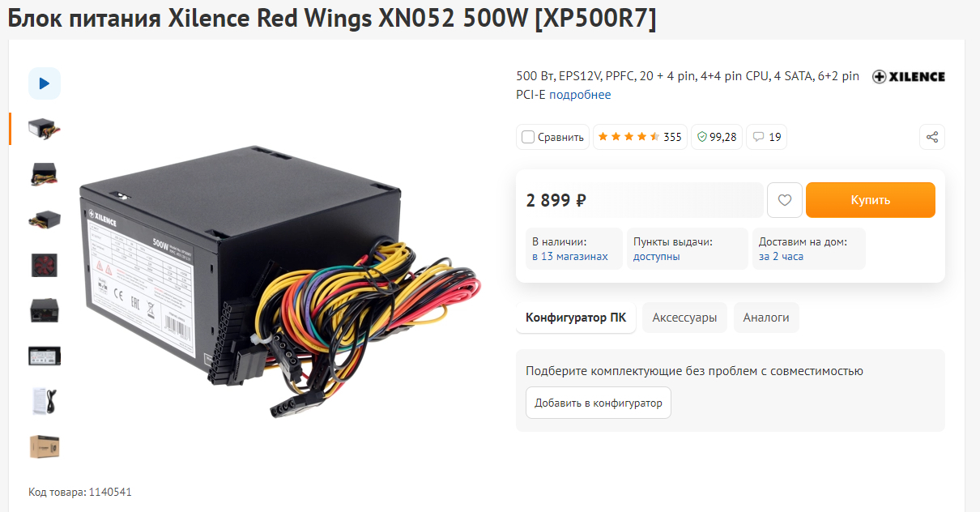Screen dimensions: 980x512
Task: Click Добавить в конфигуратор button
Action: point(599,403)
